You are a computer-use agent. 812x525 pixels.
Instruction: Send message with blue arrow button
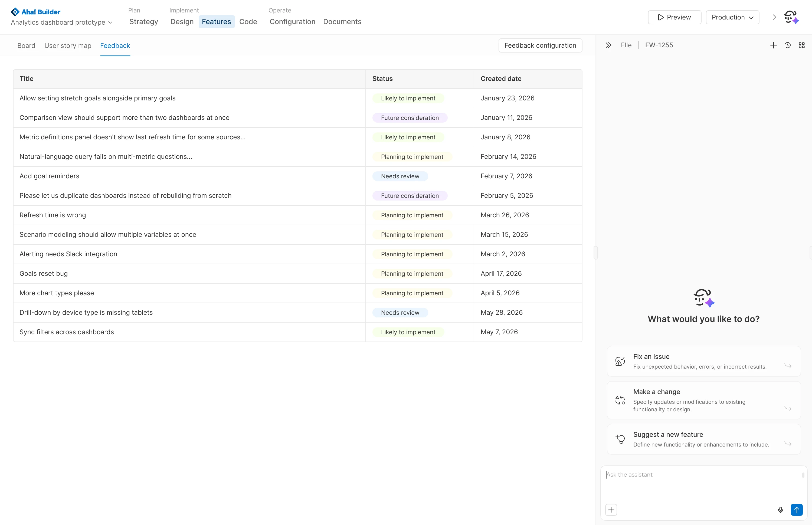point(796,510)
